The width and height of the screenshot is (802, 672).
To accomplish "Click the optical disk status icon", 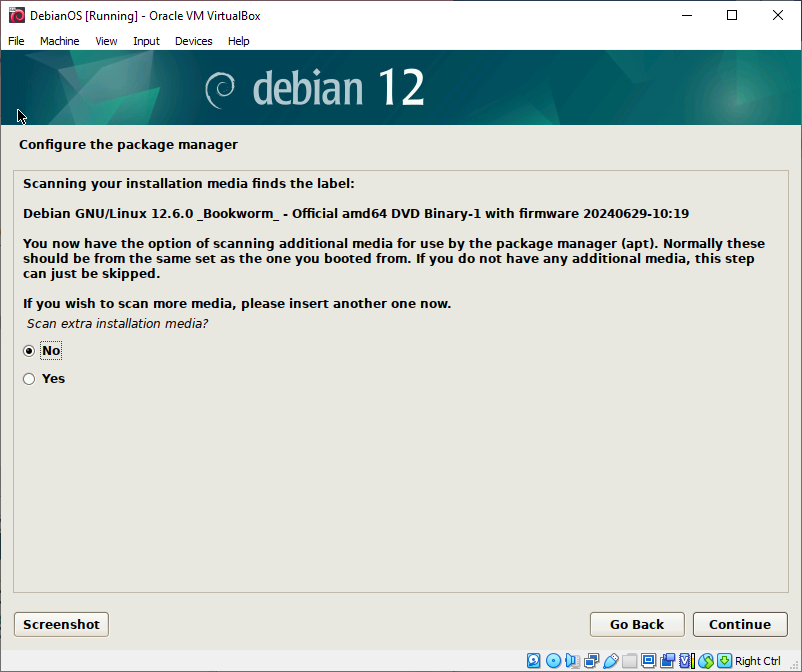I will coord(553,661).
